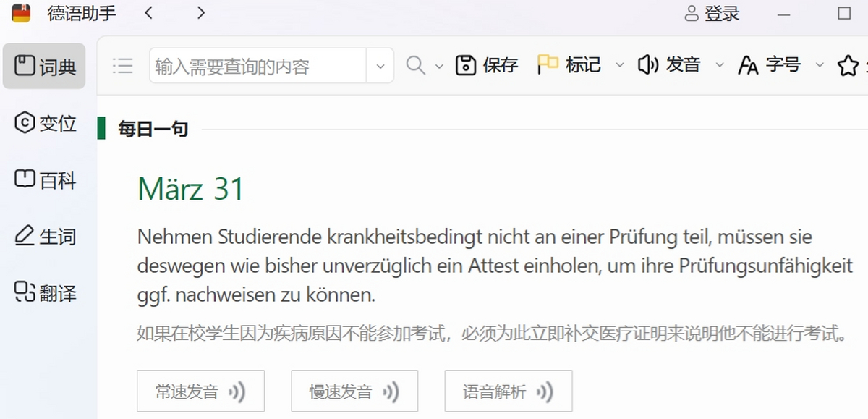The width and height of the screenshot is (868, 419).
Task: Click into the 输入需要查询的内容 search field
Action: [258, 66]
